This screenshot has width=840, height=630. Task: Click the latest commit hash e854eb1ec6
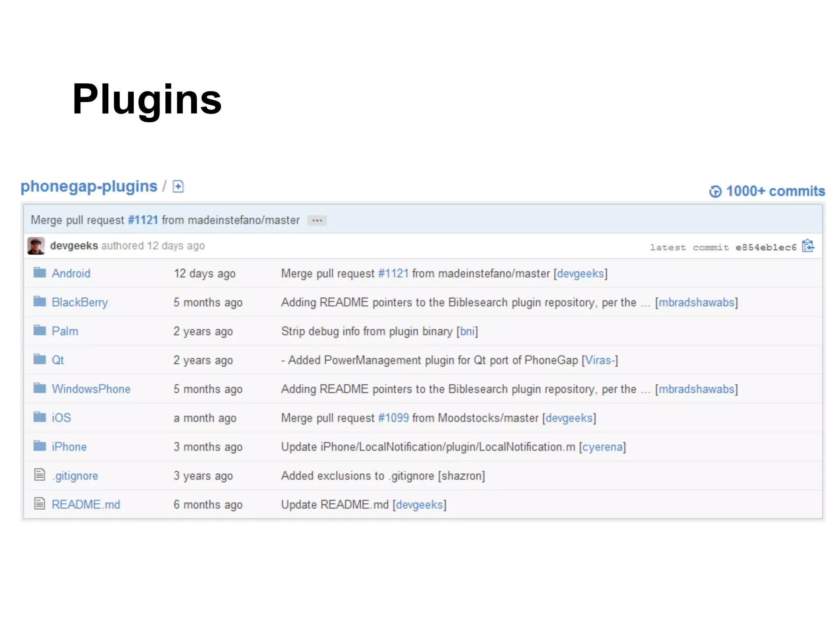766,247
